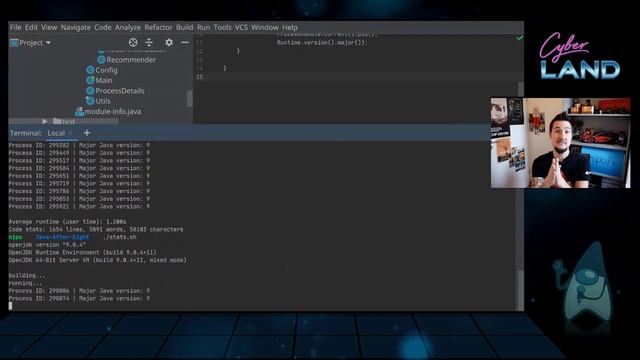This screenshot has width=640, height=360.
Task: Click the ProcessDetails class icon
Action: click(90, 90)
